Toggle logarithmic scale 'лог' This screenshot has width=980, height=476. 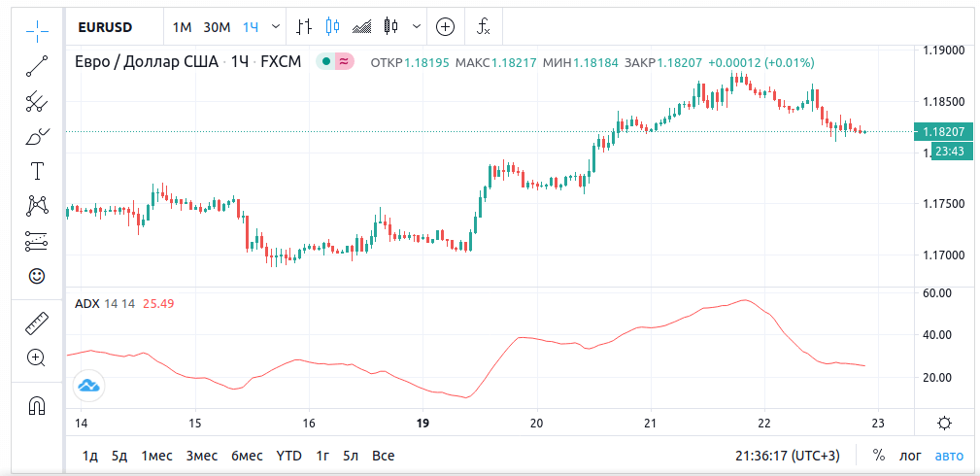(910, 456)
